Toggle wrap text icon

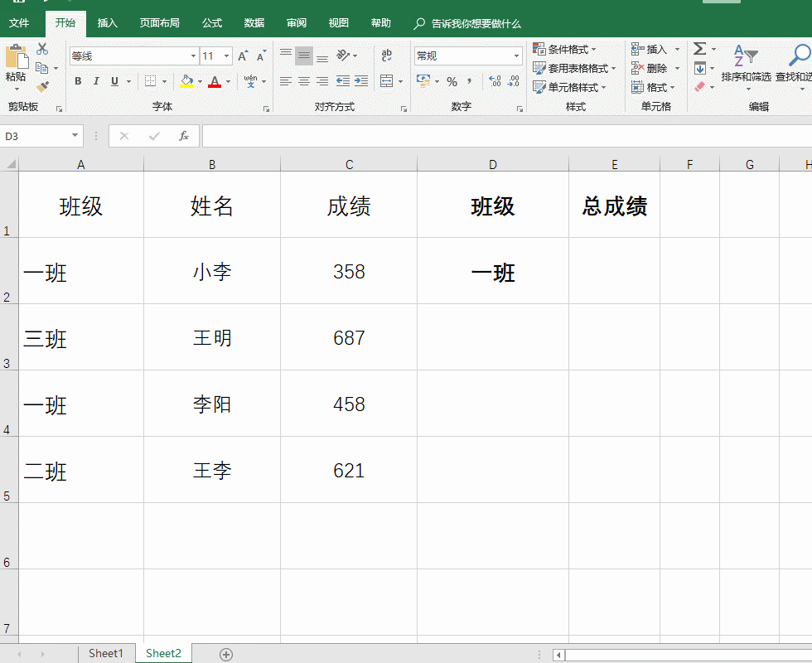tap(386, 56)
